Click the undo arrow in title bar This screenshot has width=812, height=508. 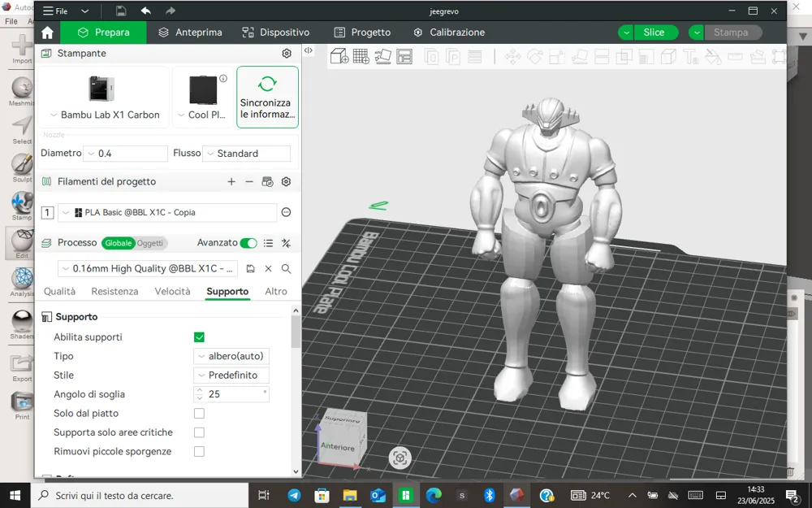point(145,11)
